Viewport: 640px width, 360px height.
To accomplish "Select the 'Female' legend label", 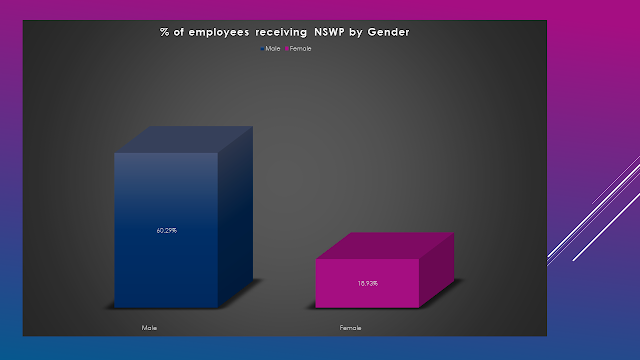I will pos(300,49).
